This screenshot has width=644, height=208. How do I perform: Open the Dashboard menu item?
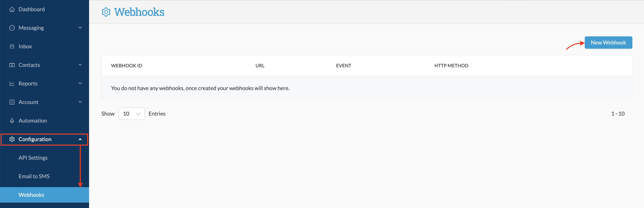(x=45, y=9)
